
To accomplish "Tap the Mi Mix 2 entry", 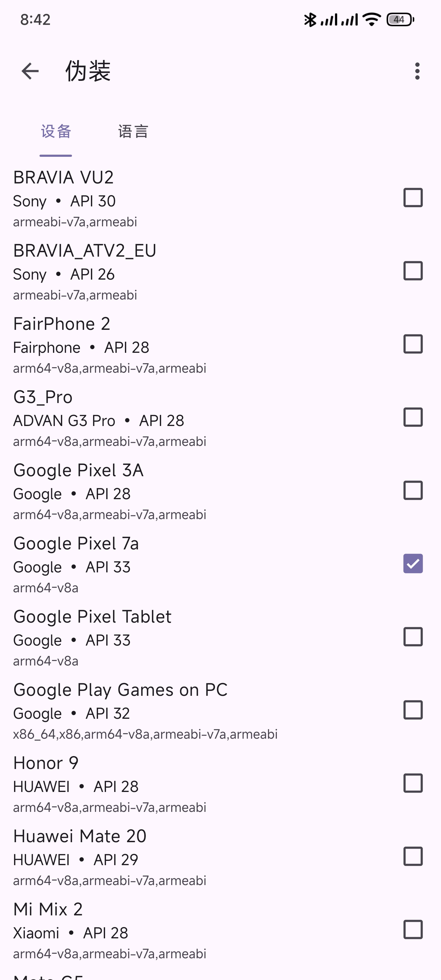I will (x=152, y=930).
